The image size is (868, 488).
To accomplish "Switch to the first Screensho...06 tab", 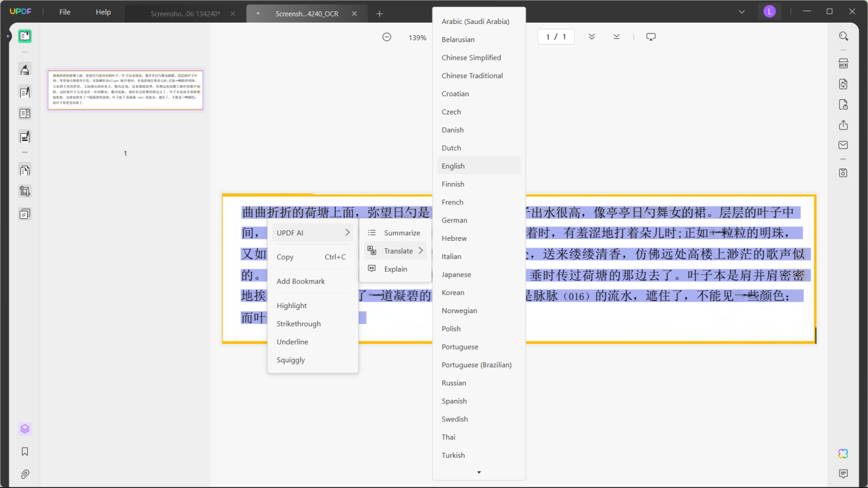I will [185, 14].
